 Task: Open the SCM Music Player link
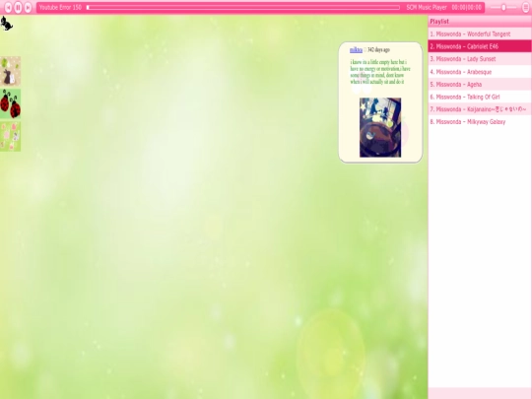(427, 8)
